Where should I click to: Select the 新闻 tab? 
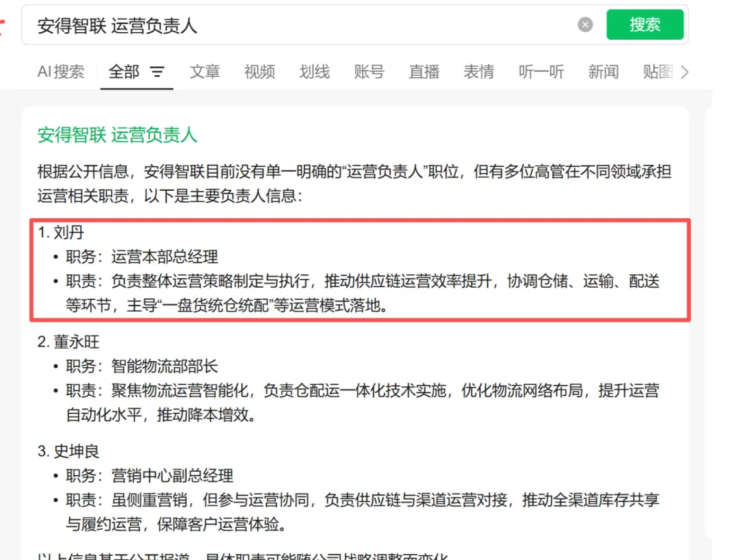pos(604,72)
